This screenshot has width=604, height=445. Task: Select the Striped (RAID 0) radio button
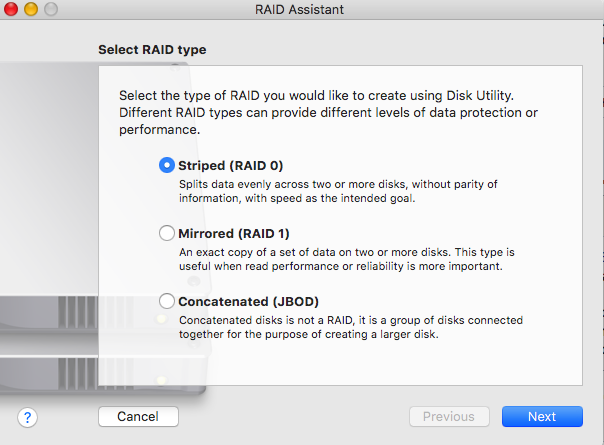[167, 166]
